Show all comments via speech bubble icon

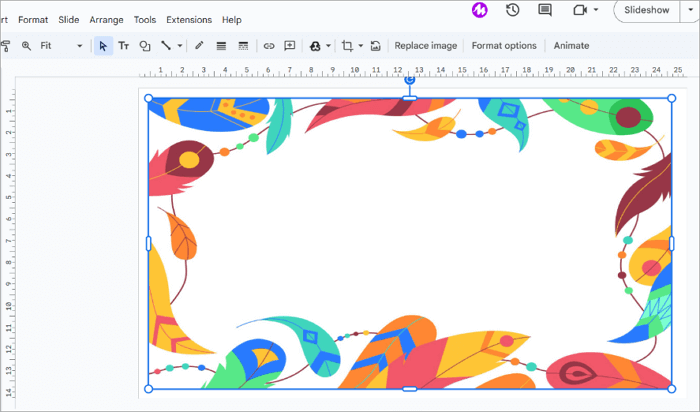click(x=545, y=10)
